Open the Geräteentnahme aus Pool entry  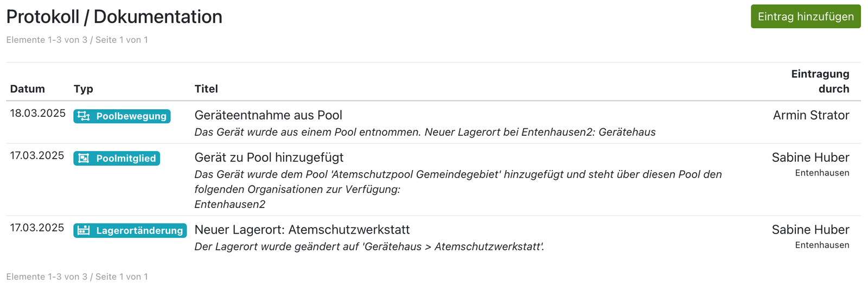[268, 115]
